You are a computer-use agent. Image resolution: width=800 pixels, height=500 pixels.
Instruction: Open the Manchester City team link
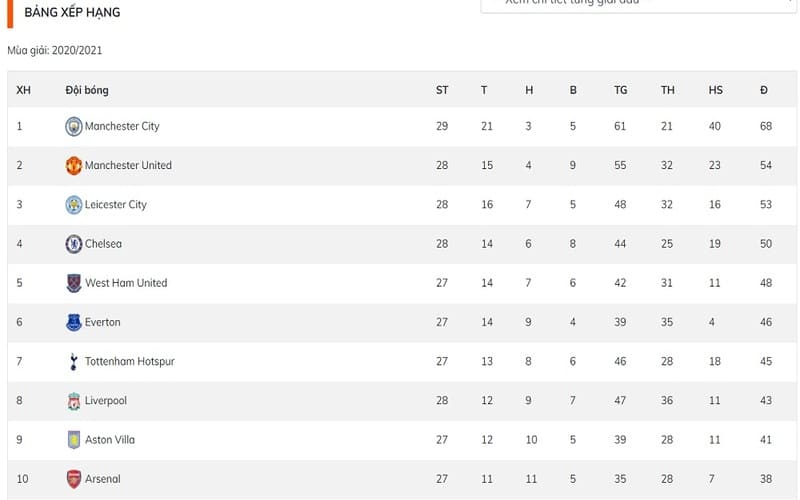click(122, 126)
